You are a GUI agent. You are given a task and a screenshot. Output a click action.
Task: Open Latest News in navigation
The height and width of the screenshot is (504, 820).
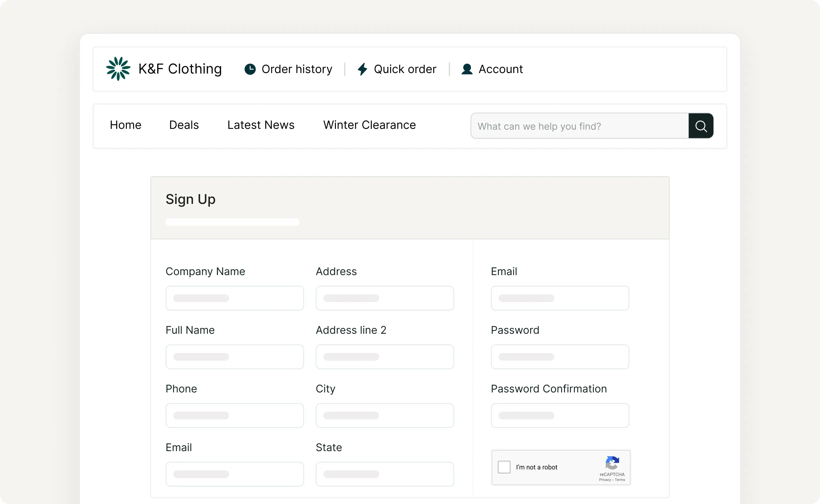pos(261,125)
